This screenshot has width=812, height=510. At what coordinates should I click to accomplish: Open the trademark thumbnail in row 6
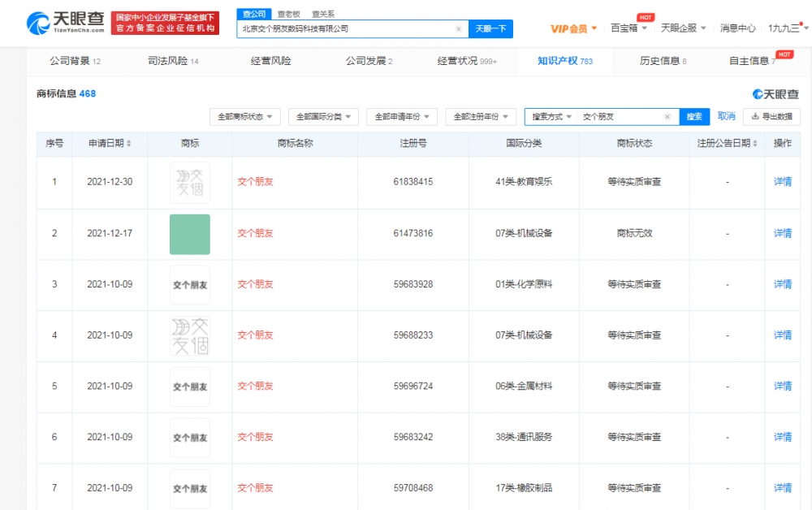coord(190,438)
